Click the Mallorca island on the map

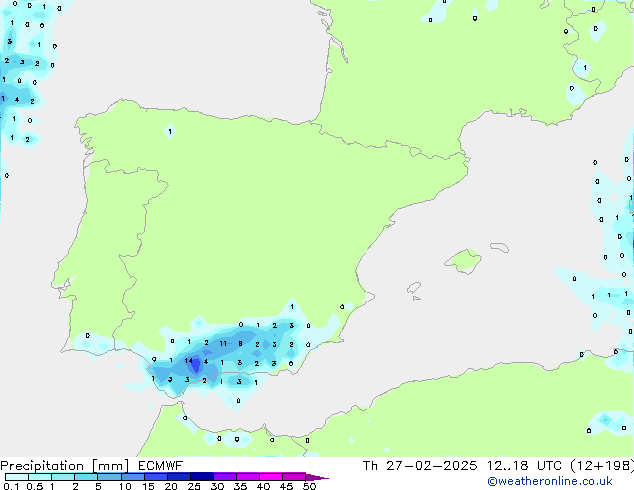tap(464, 261)
